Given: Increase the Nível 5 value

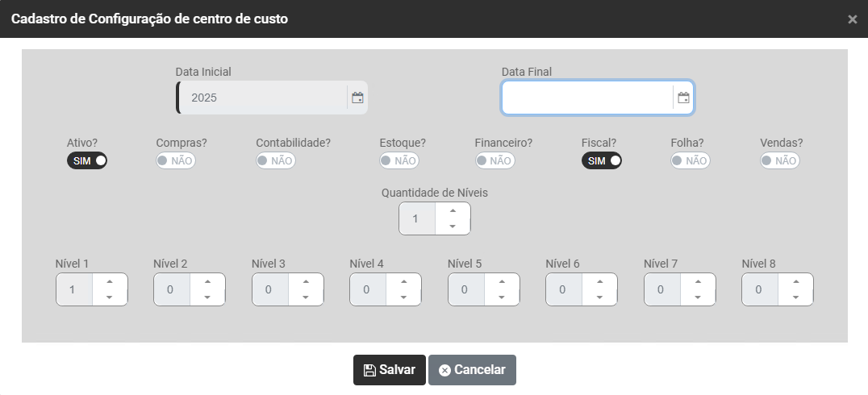Looking at the screenshot, I should (502, 281).
